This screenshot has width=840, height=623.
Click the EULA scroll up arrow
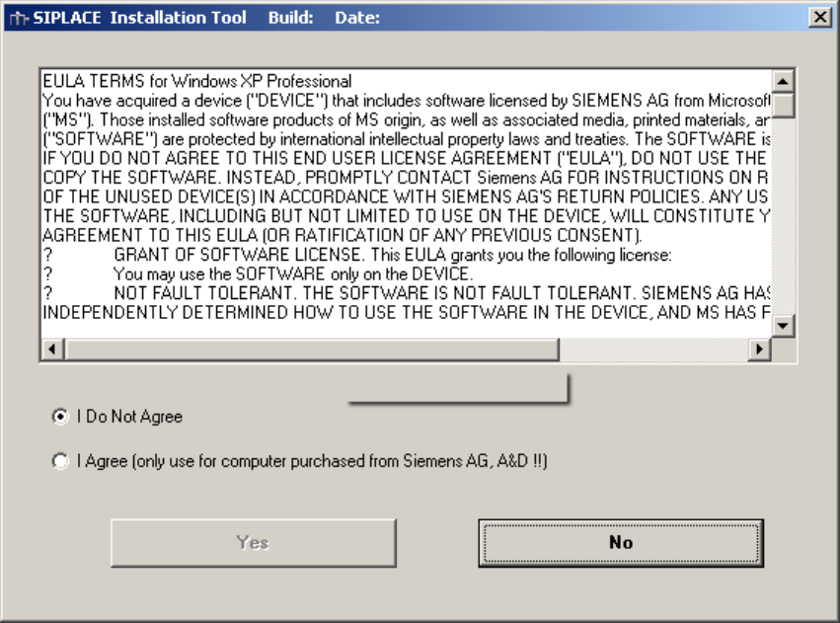tap(783, 81)
